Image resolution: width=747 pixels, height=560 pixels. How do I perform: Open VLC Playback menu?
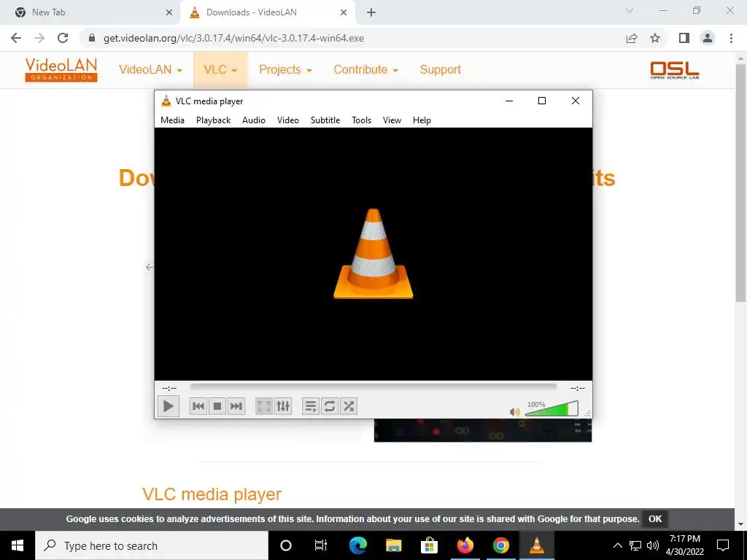(214, 120)
